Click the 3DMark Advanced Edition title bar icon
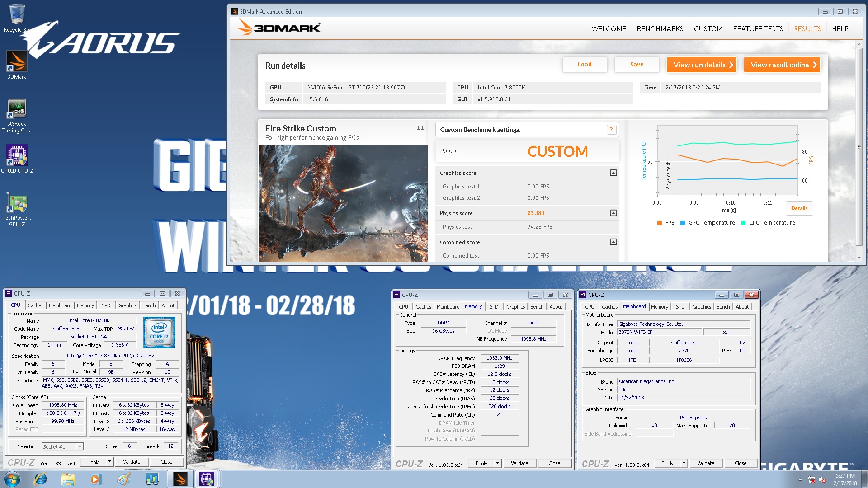 234,11
